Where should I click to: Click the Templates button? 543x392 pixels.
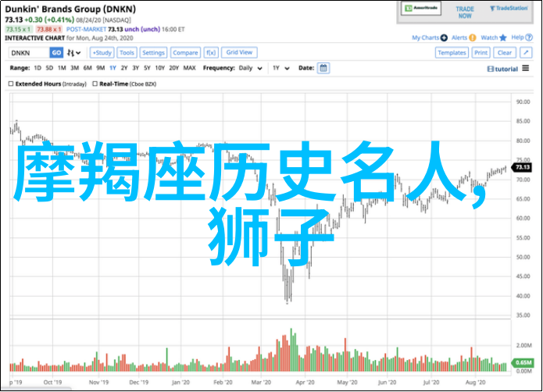452,52
